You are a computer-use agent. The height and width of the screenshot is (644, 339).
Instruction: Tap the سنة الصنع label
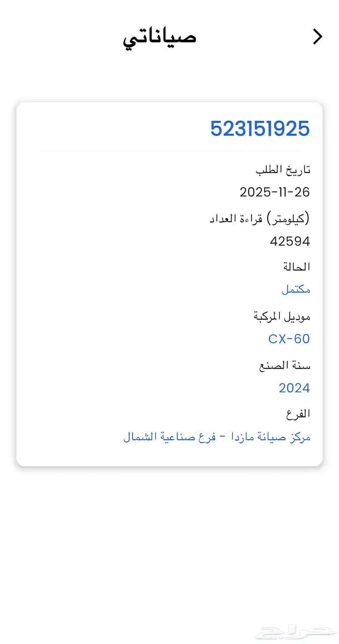coord(286,365)
